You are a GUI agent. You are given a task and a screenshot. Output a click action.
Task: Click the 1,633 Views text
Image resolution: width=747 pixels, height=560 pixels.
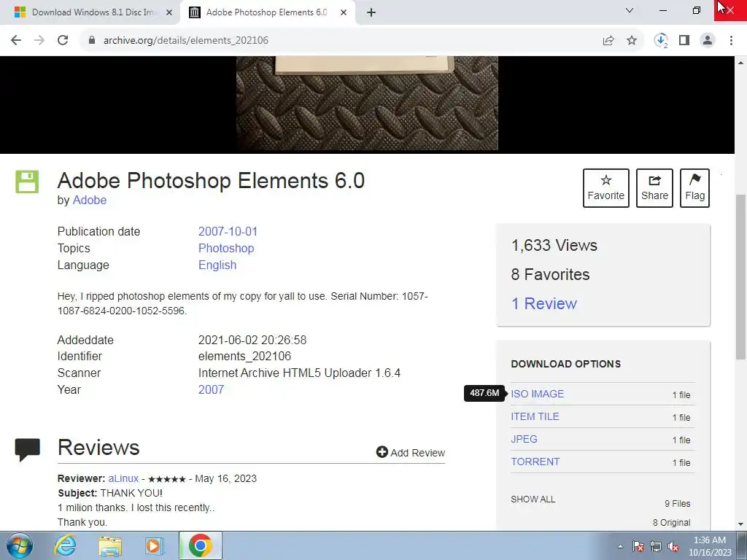[554, 245]
